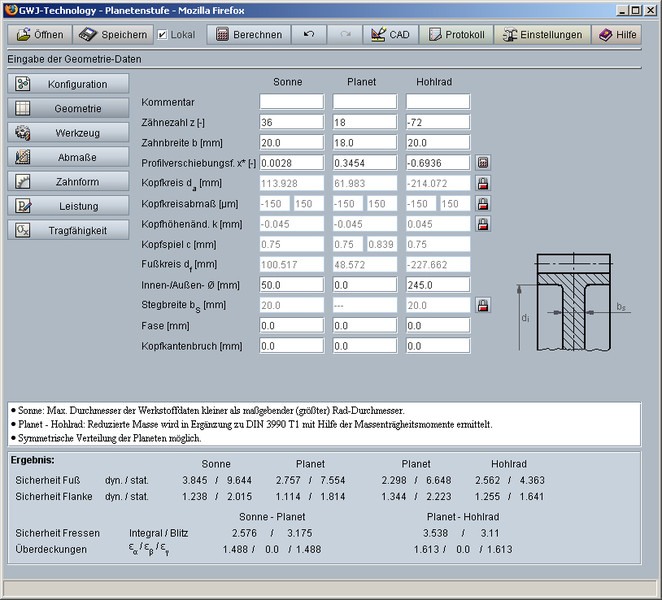Open the CAD export button

click(389, 34)
